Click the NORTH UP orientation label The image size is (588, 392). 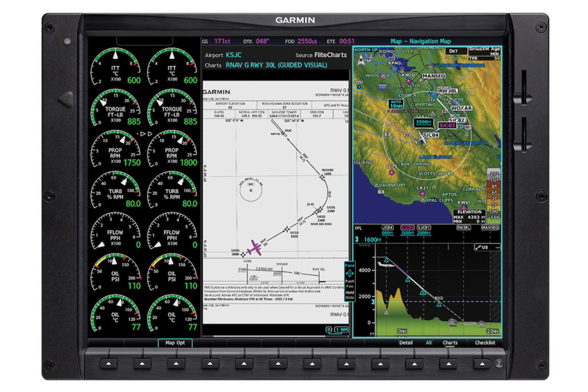[366, 49]
